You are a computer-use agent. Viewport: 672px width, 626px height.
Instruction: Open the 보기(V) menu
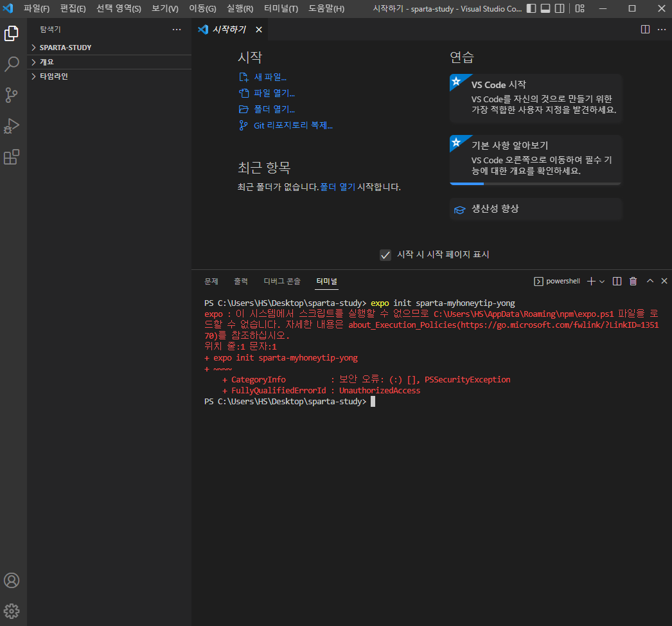click(165, 8)
